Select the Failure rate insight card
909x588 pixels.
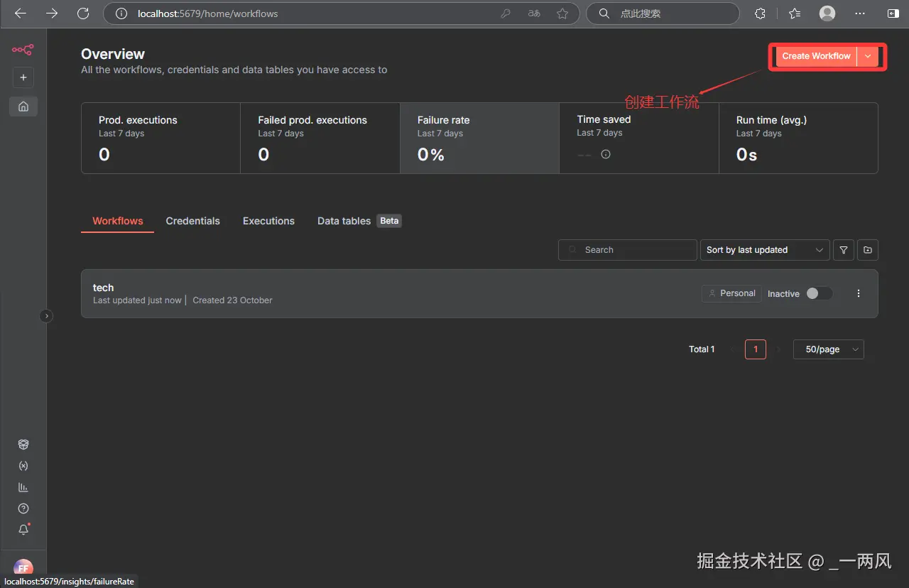pyautogui.click(x=480, y=138)
